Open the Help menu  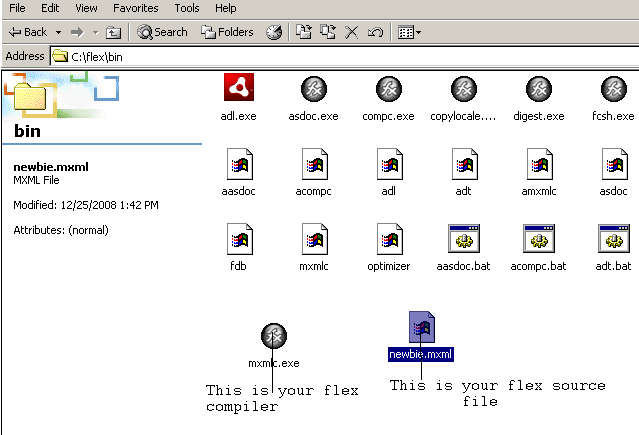click(x=226, y=8)
